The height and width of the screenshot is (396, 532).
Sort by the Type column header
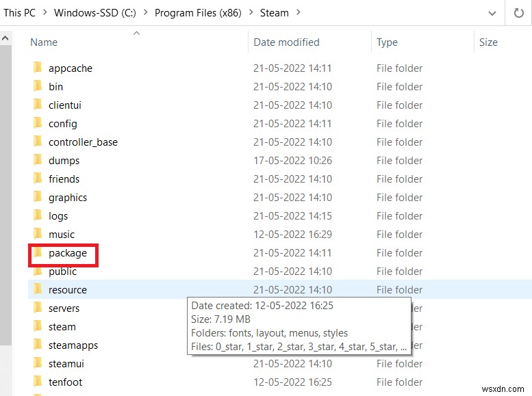[x=387, y=42]
